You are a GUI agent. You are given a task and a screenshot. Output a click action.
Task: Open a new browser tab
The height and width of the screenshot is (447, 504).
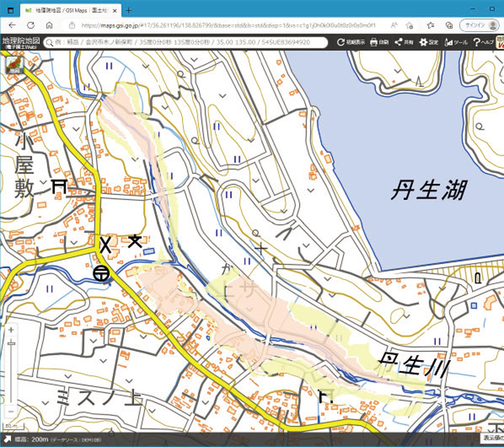[129, 10]
